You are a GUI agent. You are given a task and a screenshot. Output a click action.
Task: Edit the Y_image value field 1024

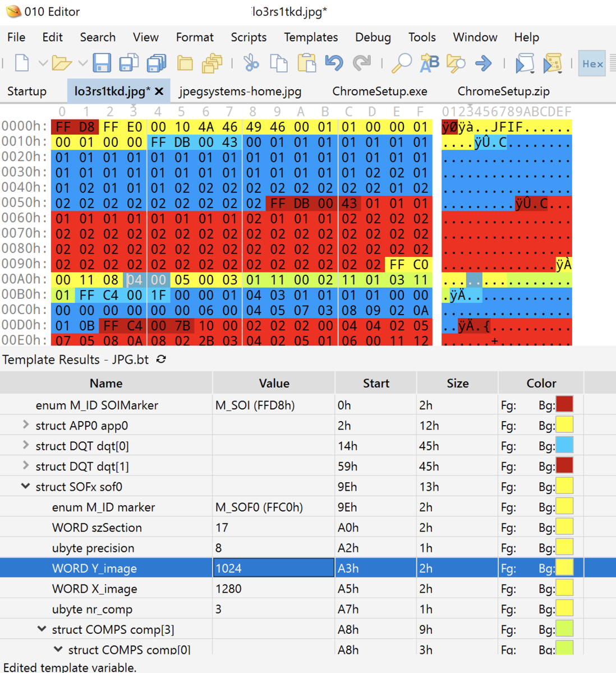274,568
